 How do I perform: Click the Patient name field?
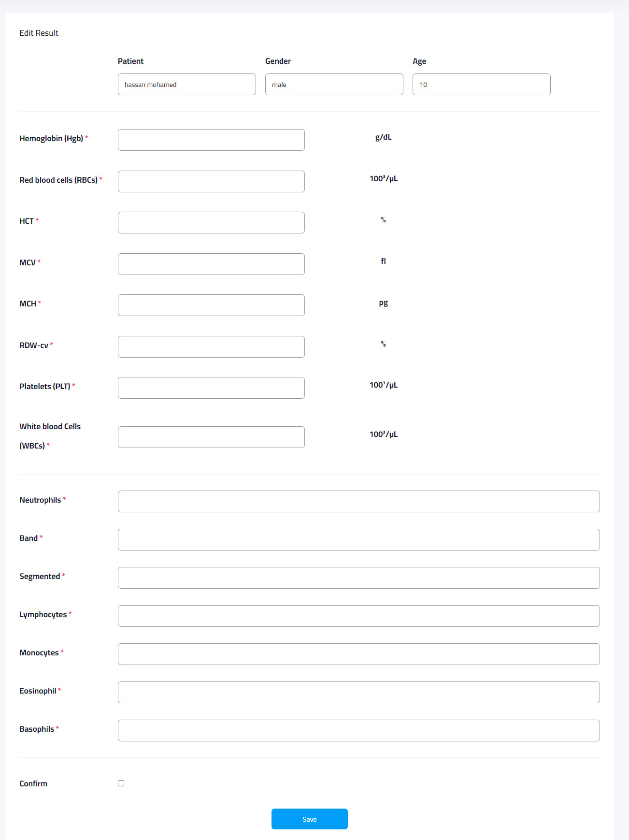(x=186, y=85)
